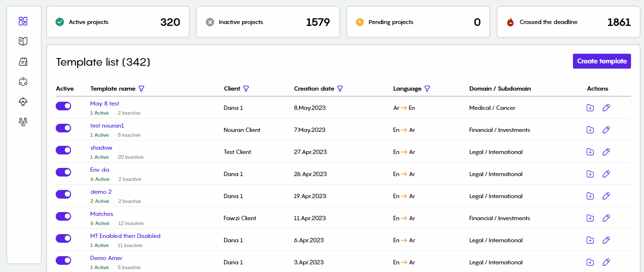Image resolution: width=644 pixels, height=272 pixels.
Task: Open the calendar notes icon in sidebar
Action: coord(23,61)
